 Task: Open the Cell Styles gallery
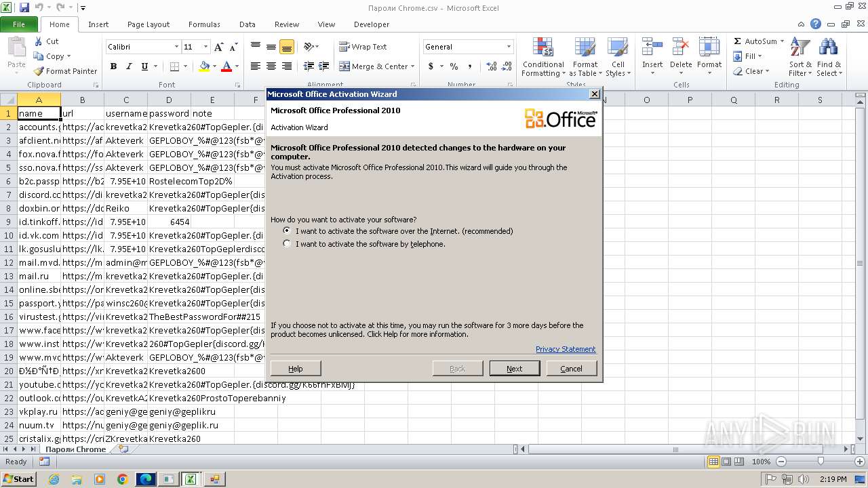(x=617, y=58)
